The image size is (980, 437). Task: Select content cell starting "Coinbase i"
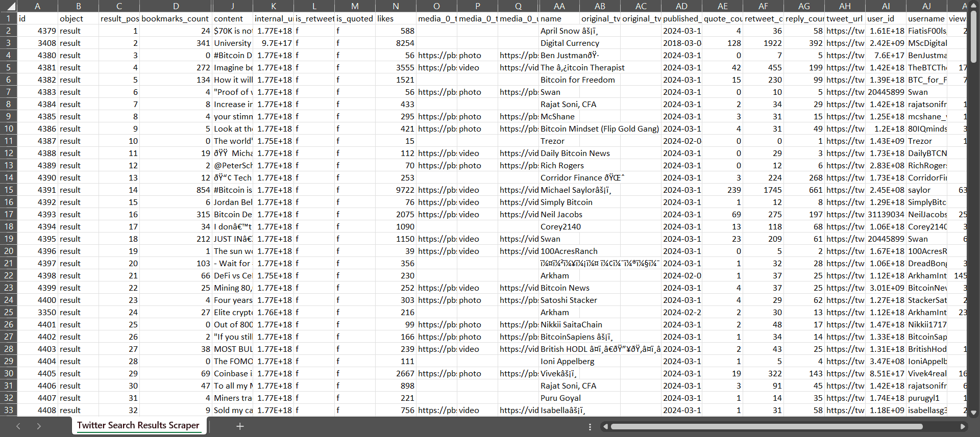point(233,373)
